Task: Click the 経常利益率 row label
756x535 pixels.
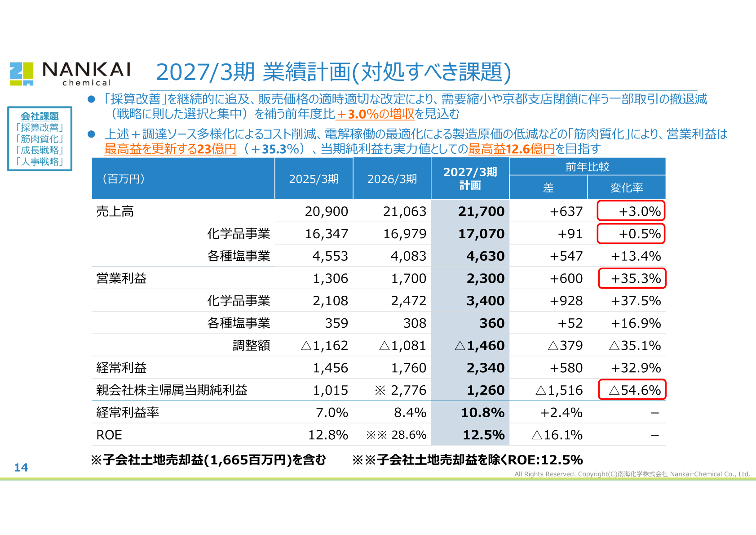Action: coord(128,412)
